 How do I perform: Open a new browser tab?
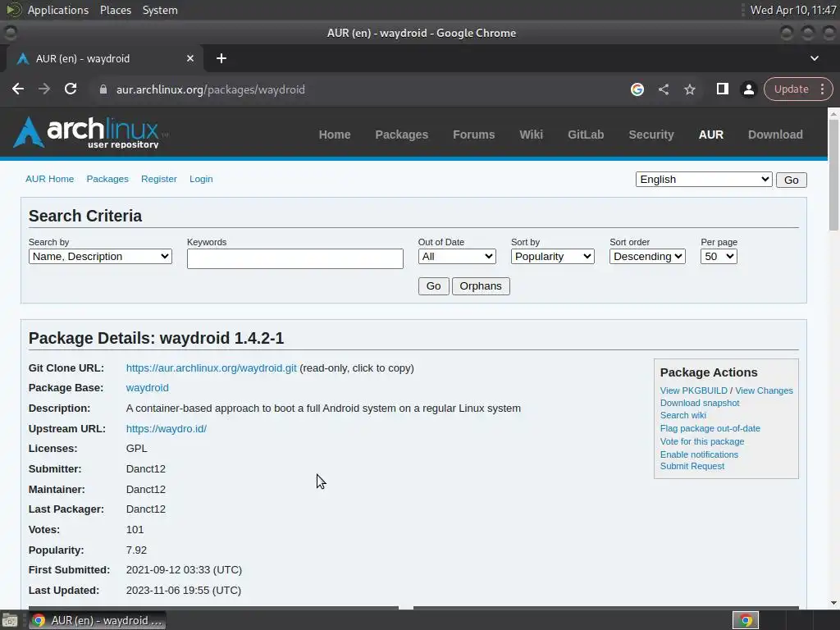pyautogui.click(x=221, y=58)
